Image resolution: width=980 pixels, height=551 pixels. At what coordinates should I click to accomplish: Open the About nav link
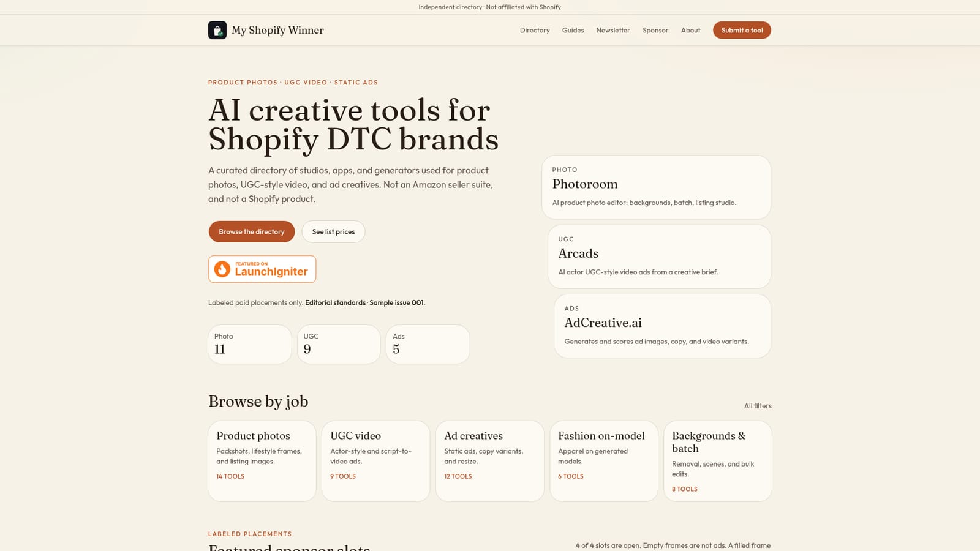click(690, 30)
